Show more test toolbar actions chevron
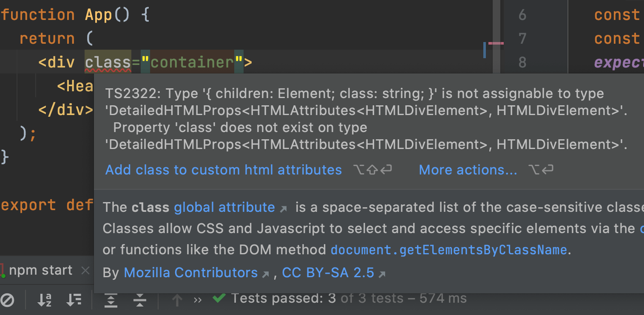This screenshot has height=315, width=644. 198,300
